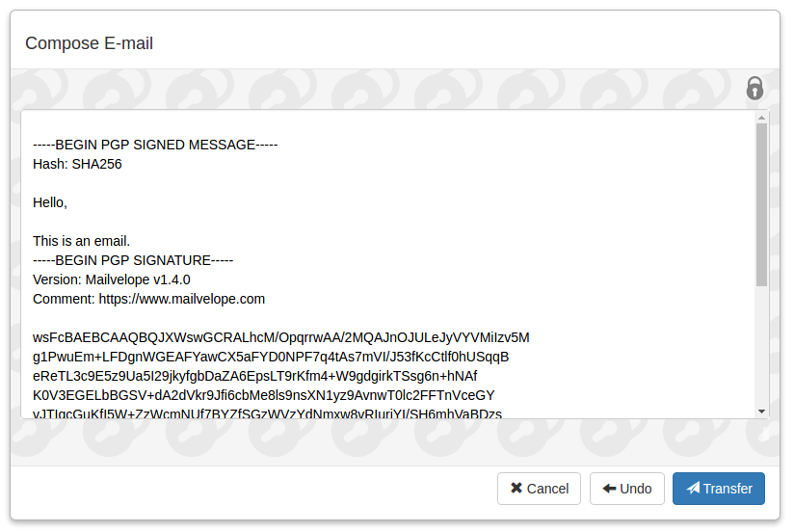Place cursor on BEGIN PGP SIGNED MESSAGE line
The width and height of the screenshot is (794, 532).
click(x=155, y=145)
